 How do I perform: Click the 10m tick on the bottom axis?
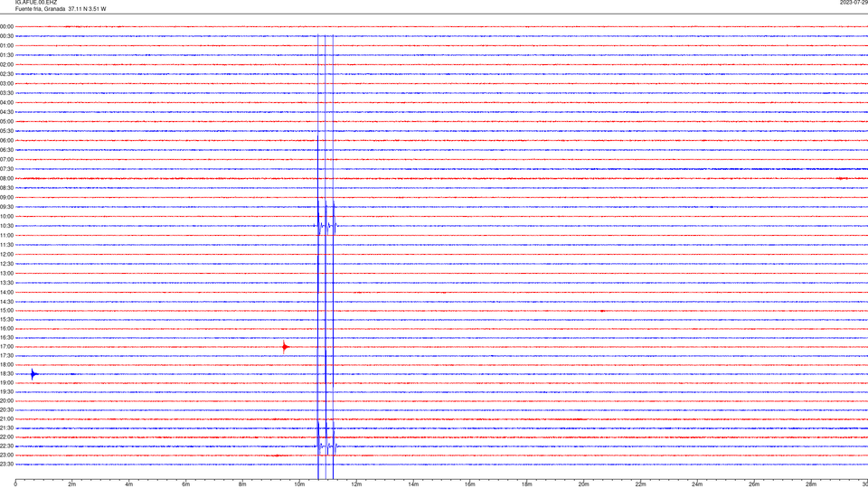tap(299, 484)
